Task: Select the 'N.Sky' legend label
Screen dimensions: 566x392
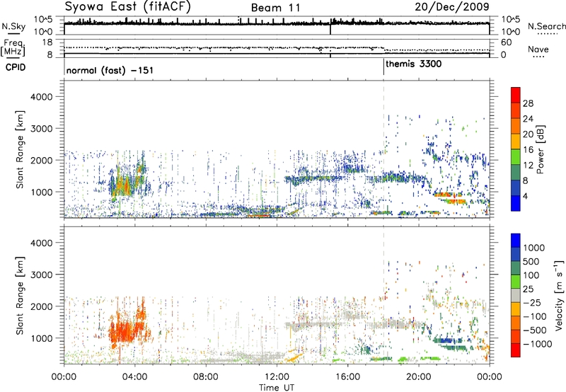Action: (13, 26)
